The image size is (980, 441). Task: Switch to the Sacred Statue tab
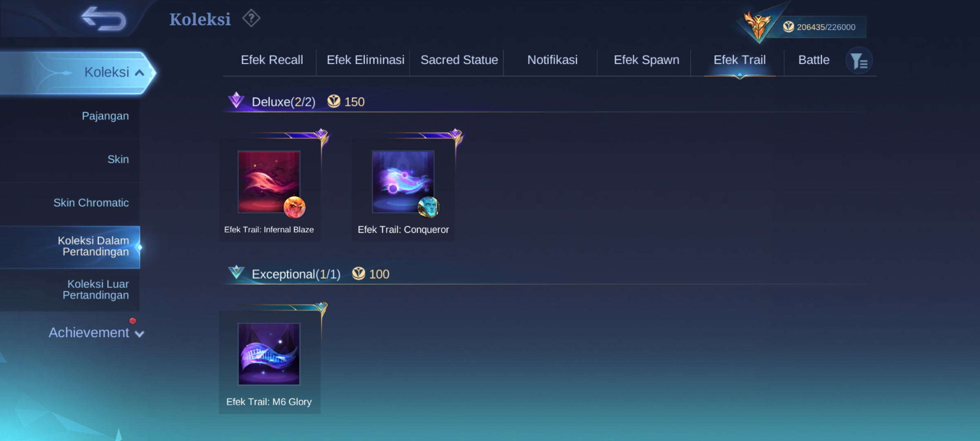(x=459, y=60)
